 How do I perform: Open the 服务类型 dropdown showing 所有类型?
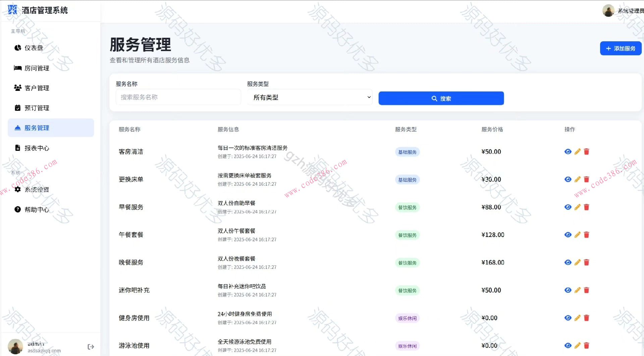tap(309, 97)
